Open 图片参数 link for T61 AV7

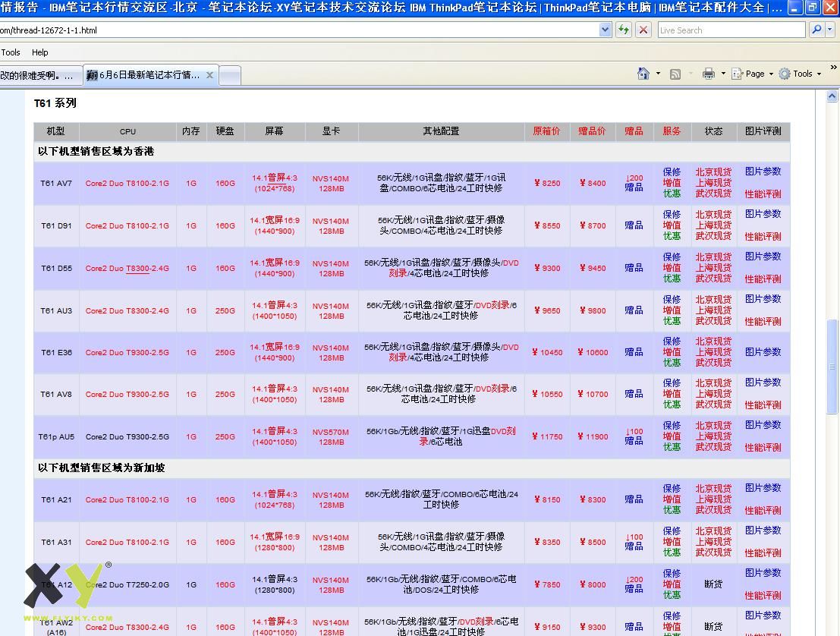click(x=763, y=172)
